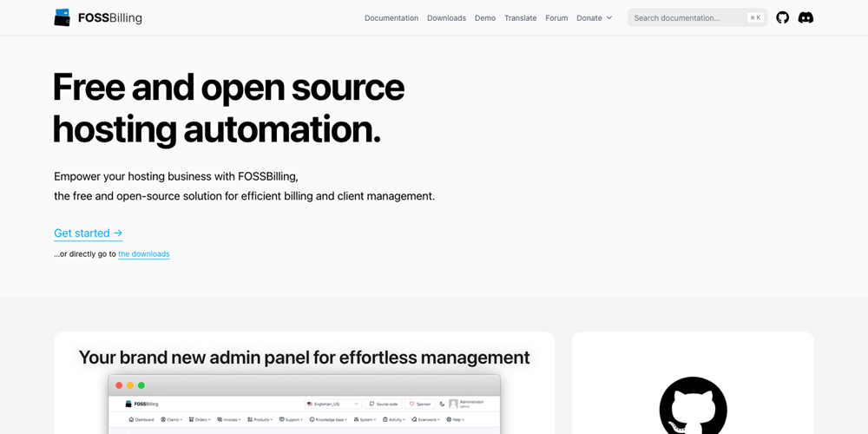The height and width of the screenshot is (434, 868).
Task: Focus the Search documentation field
Action: pos(697,17)
